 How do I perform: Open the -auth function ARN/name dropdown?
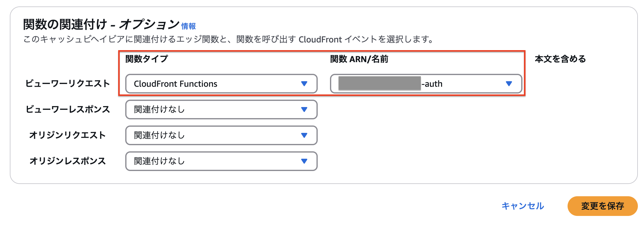click(x=426, y=83)
